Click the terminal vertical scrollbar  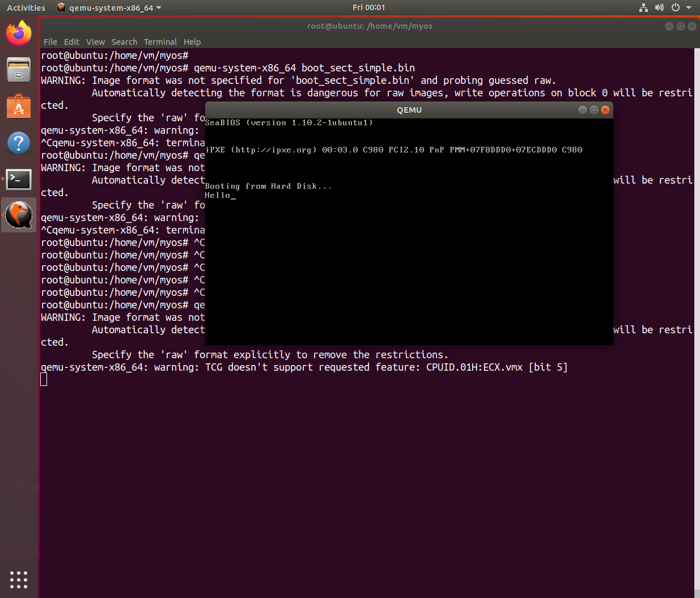[697, 323]
